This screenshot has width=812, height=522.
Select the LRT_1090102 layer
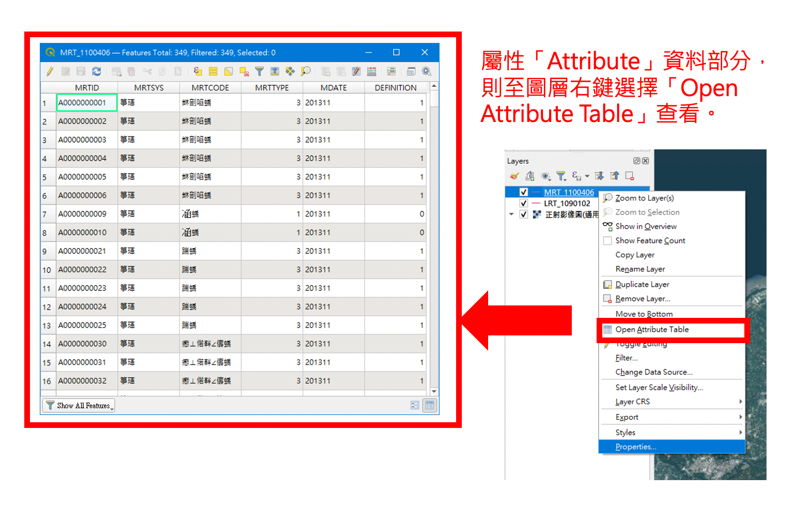tap(567, 204)
